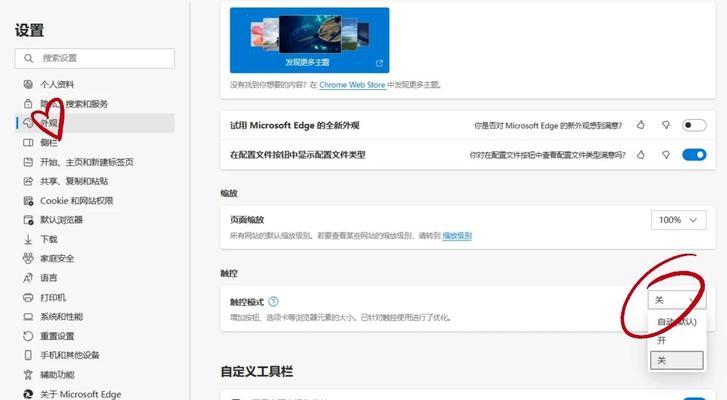Disable 在配置文件按钮中显示配置文件类型 switch
Image resolution: width=727 pixels, height=400 pixels.
click(x=694, y=154)
